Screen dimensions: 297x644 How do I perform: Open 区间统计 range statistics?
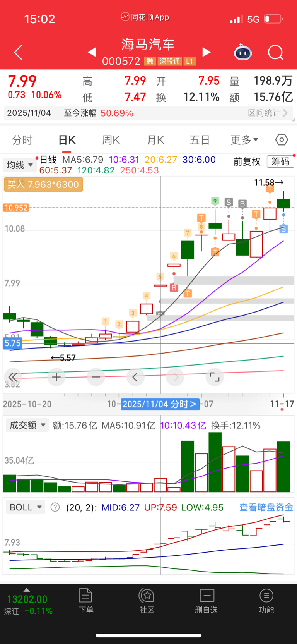point(268,113)
